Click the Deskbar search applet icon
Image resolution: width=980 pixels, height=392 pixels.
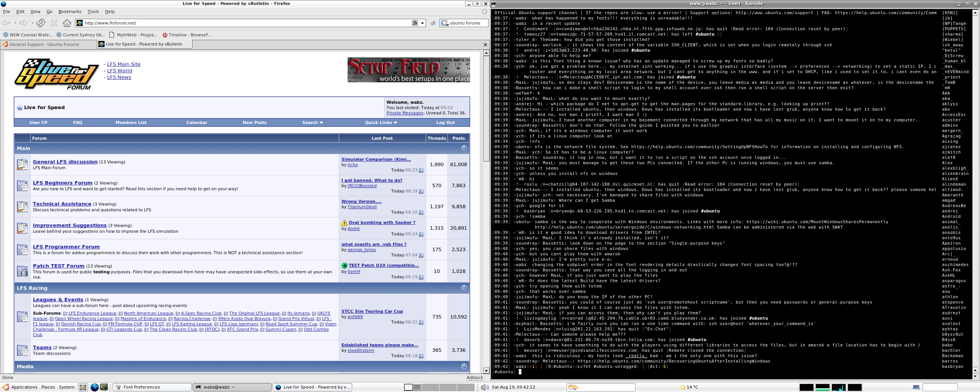click(x=573, y=387)
